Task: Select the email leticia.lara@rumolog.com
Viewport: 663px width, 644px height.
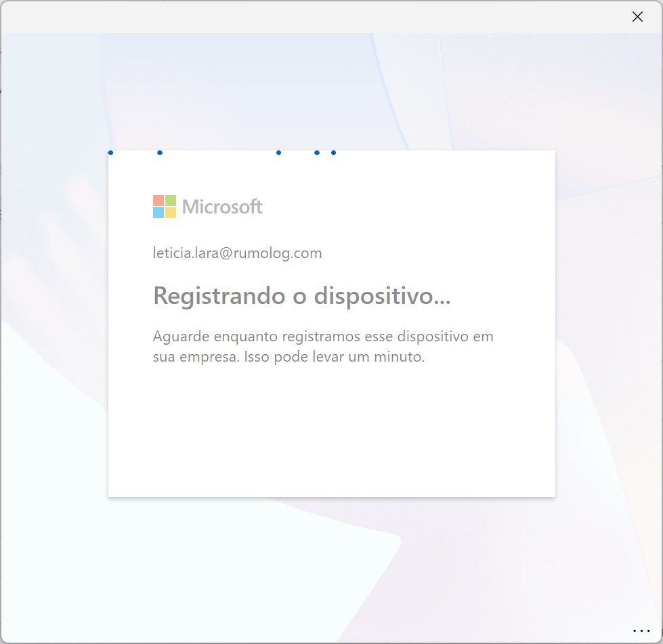Action: click(x=237, y=253)
